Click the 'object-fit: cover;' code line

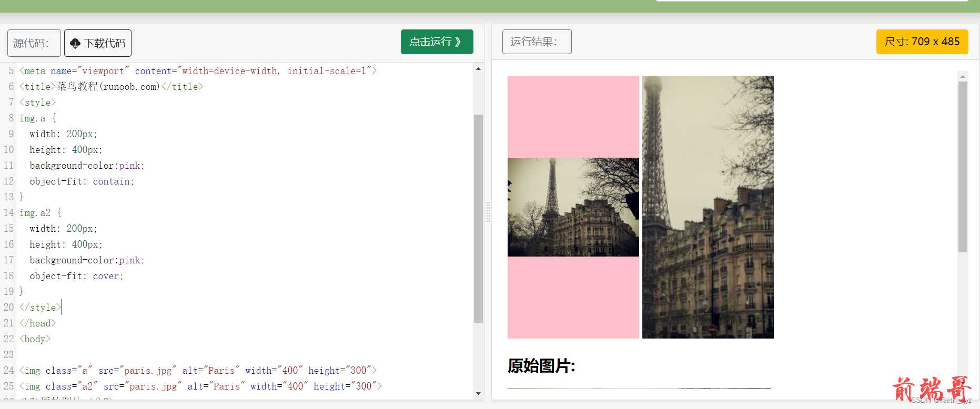77,276
